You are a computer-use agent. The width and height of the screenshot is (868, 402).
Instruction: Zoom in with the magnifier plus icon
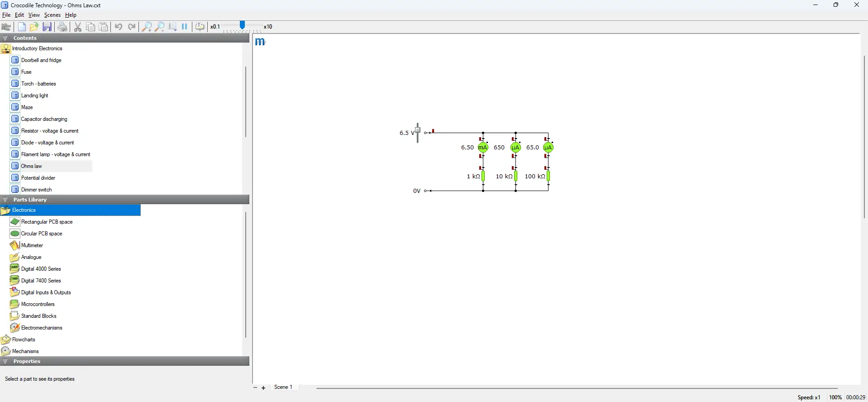pos(147,27)
